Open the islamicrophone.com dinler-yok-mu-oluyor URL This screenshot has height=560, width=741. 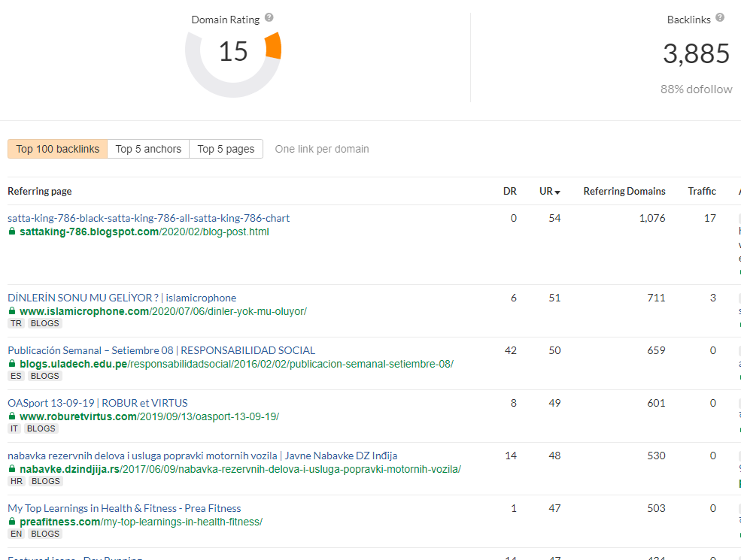(163, 312)
